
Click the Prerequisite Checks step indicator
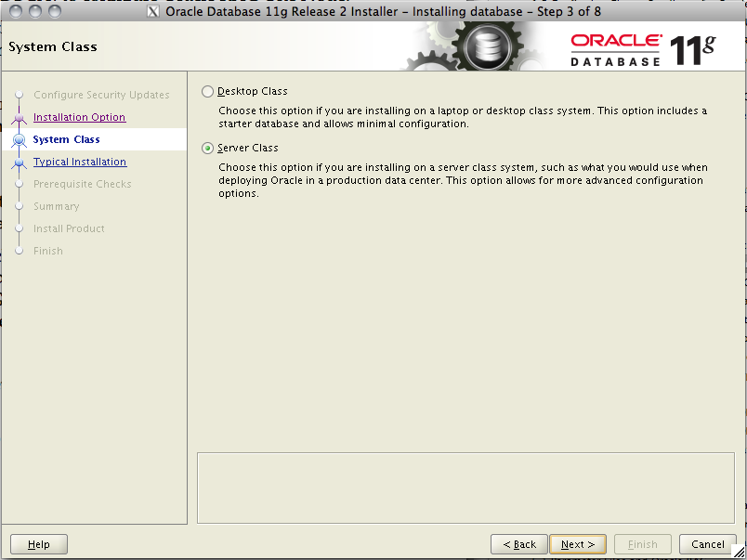20,184
